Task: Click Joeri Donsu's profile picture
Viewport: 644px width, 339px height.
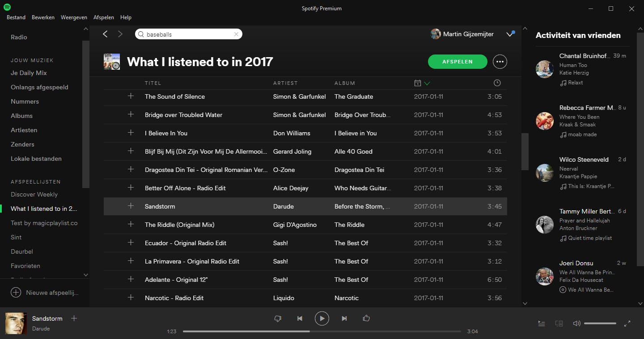Action: 545,276
